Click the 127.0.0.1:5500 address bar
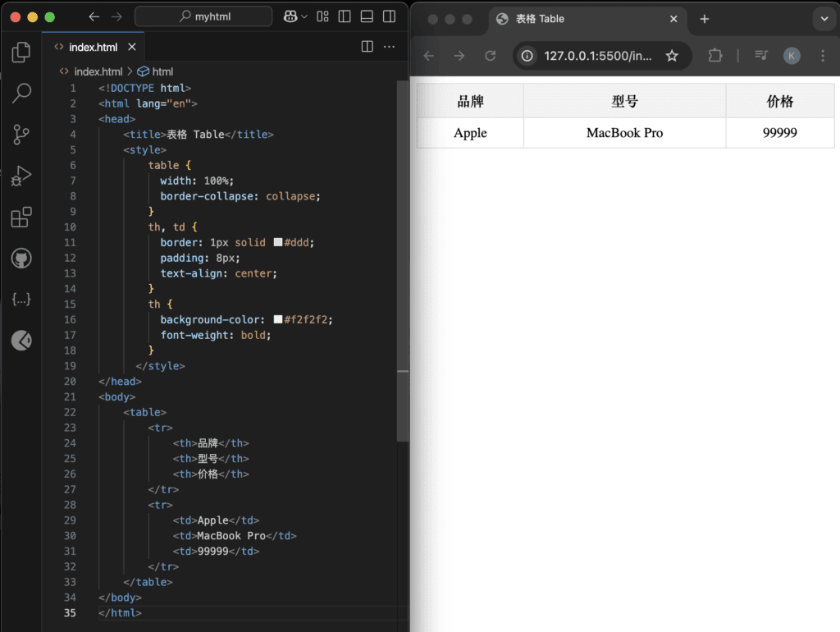Screen dimensions: 840x632 pos(598,56)
